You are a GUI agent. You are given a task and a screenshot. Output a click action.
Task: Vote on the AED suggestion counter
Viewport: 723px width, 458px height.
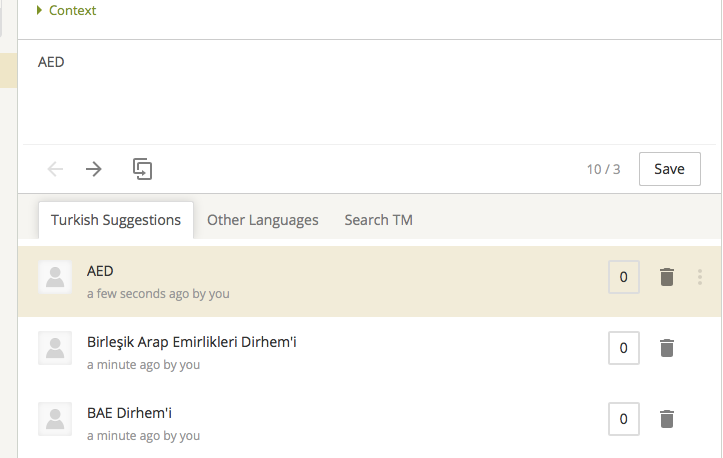click(623, 277)
